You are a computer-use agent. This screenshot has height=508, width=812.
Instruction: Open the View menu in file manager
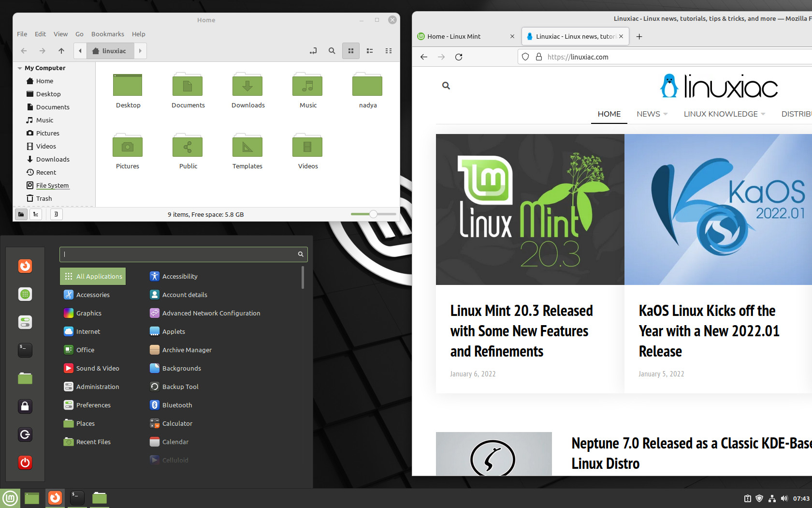tap(60, 34)
